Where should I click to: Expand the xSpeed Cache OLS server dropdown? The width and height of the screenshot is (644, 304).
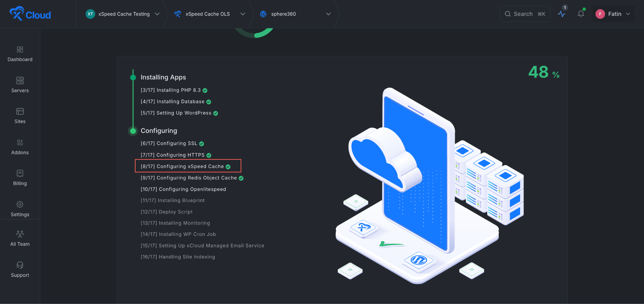(243, 14)
